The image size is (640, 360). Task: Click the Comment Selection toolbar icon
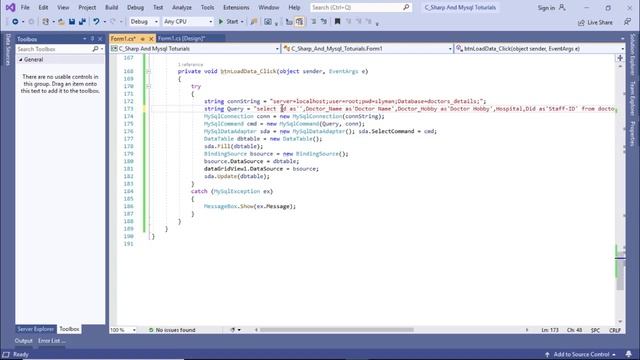click(313, 22)
